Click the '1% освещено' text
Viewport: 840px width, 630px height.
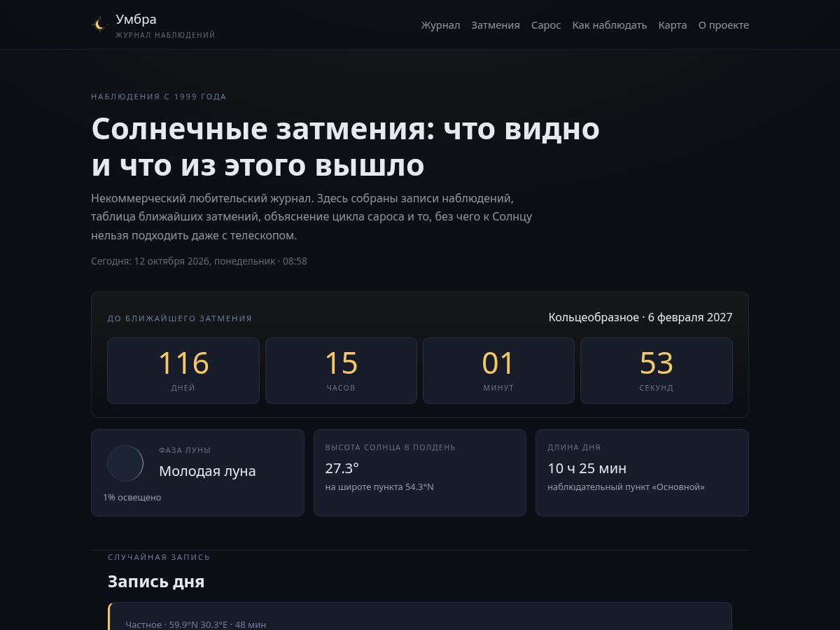point(132,497)
